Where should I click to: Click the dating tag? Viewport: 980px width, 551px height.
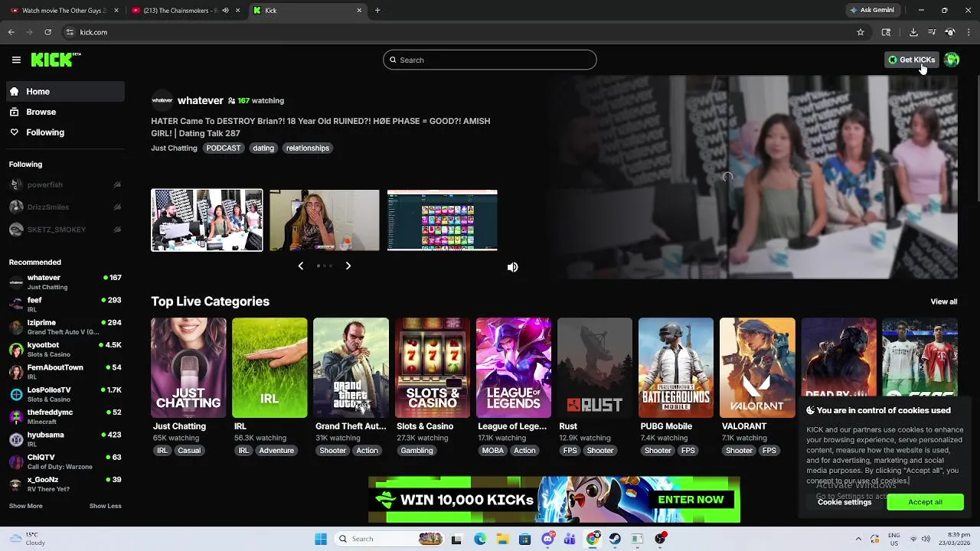point(263,148)
